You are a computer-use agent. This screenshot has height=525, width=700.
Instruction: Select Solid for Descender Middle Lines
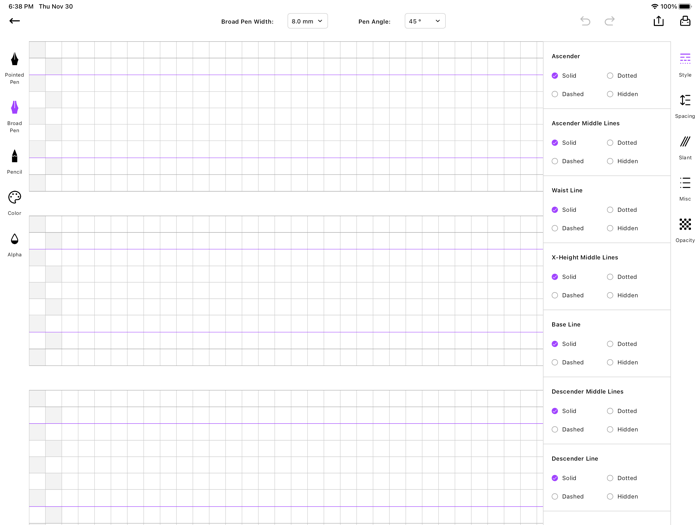point(564,411)
